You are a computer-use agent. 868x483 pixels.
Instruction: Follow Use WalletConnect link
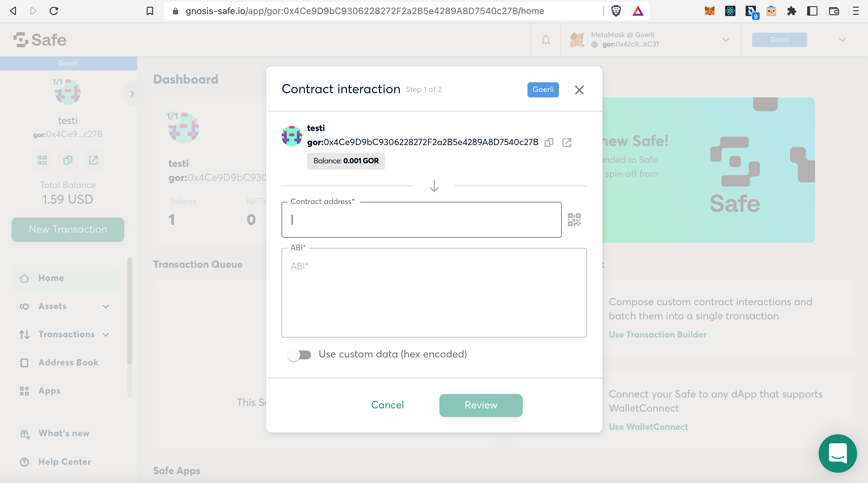(648, 427)
